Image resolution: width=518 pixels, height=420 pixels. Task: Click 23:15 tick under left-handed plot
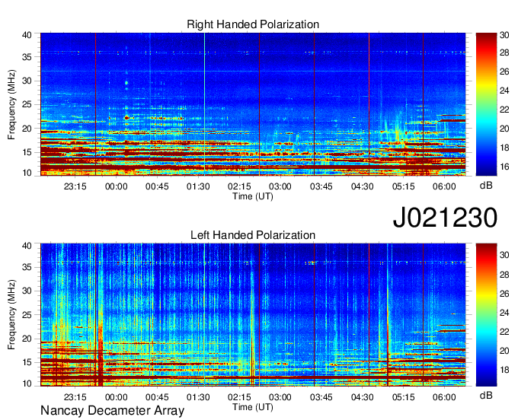pyautogui.click(x=75, y=397)
